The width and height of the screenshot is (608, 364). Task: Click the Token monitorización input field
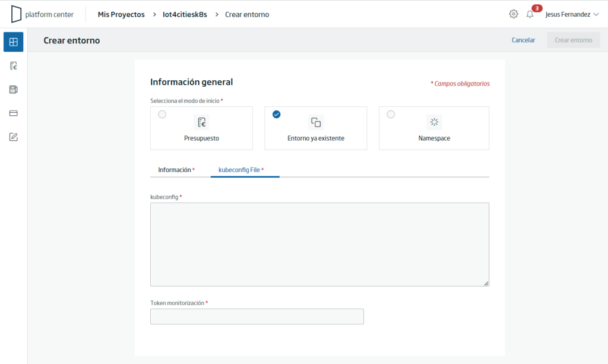click(x=257, y=316)
